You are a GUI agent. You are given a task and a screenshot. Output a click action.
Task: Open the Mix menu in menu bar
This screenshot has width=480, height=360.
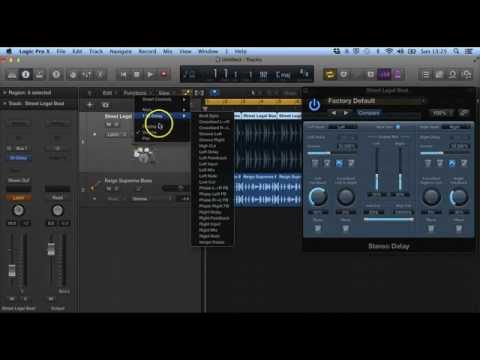(x=168, y=51)
